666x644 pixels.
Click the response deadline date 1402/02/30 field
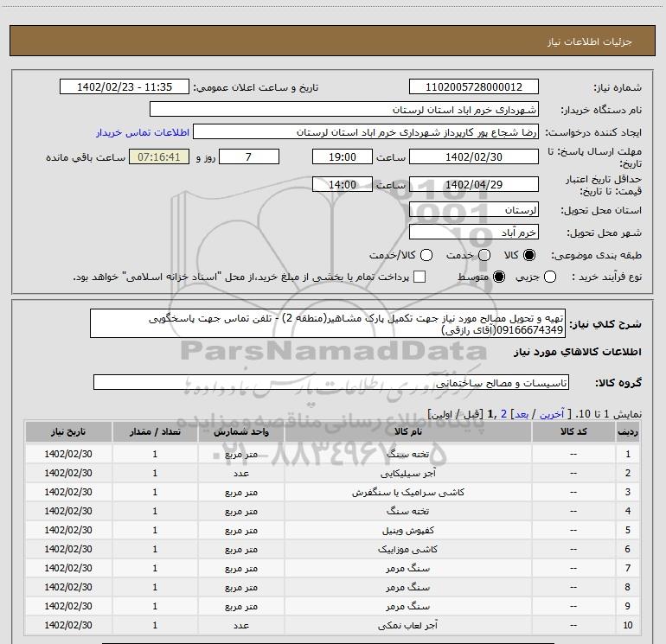pyautogui.click(x=474, y=156)
